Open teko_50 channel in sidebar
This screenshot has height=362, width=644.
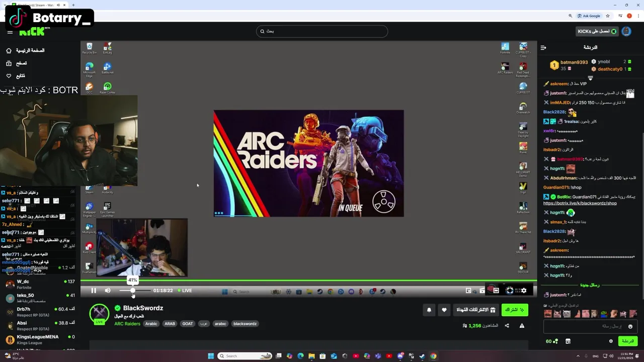point(39,298)
